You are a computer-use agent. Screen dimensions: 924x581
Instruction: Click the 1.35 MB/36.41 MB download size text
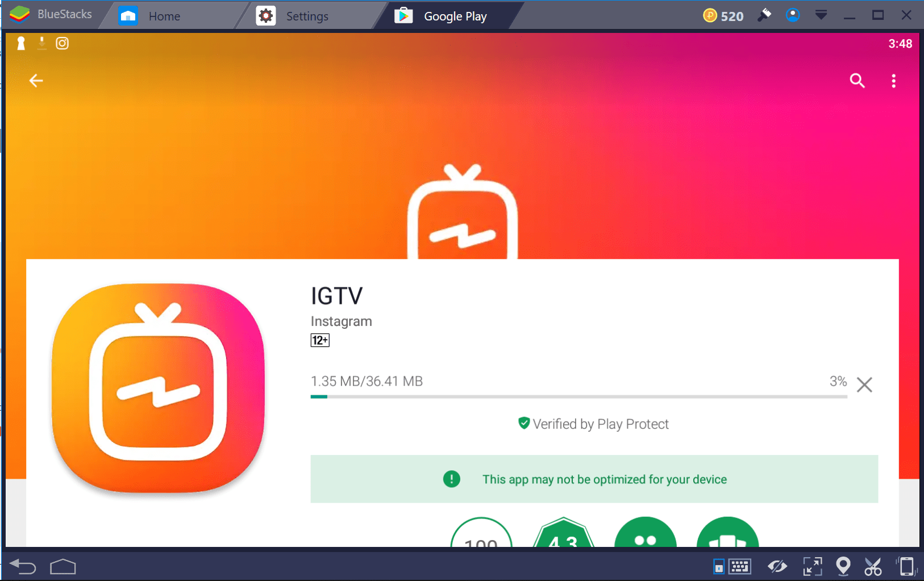[367, 381]
